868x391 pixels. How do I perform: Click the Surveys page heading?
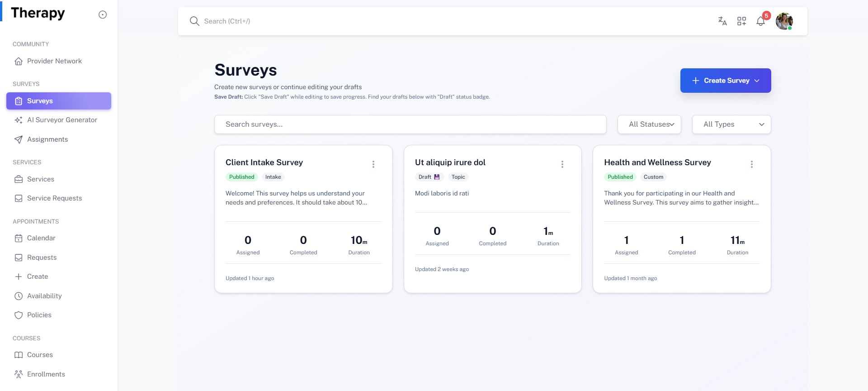coord(245,70)
